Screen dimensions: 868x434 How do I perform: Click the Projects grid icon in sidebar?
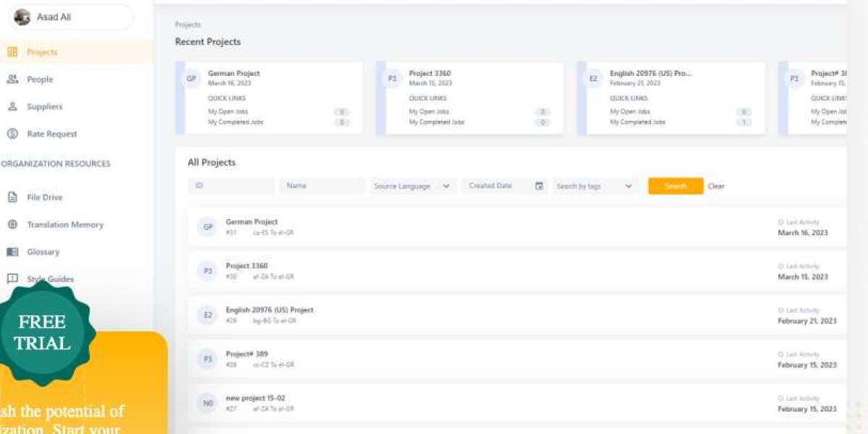point(12,52)
